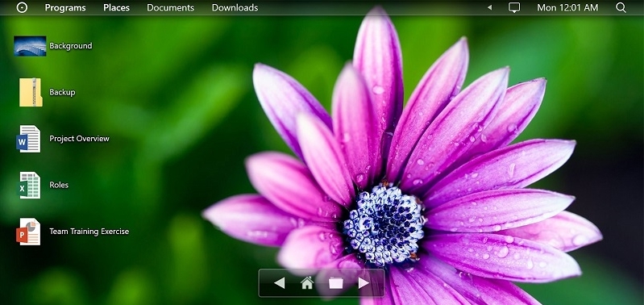Go forward with the dock right arrow

click(364, 282)
